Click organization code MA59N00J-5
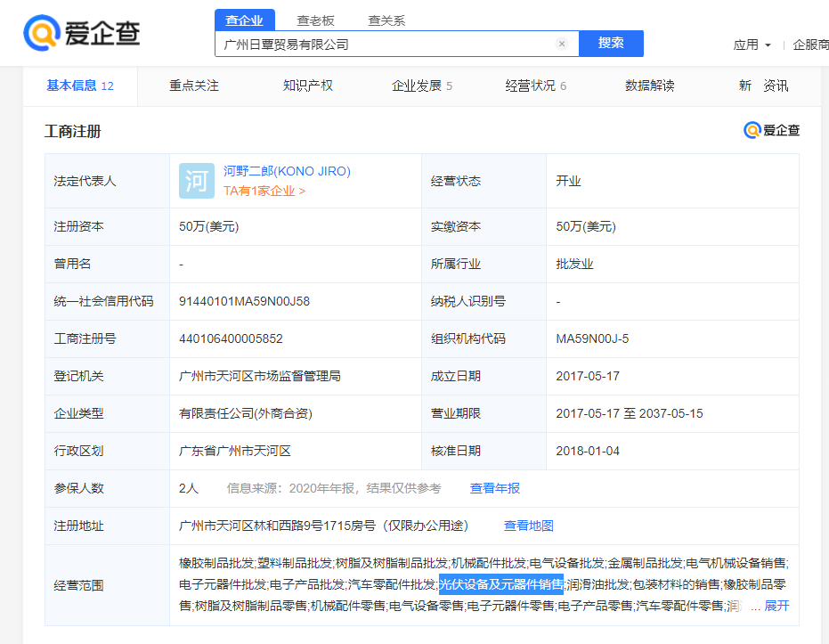The height and width of the screenshot is (644, 829). click(592, 338)
